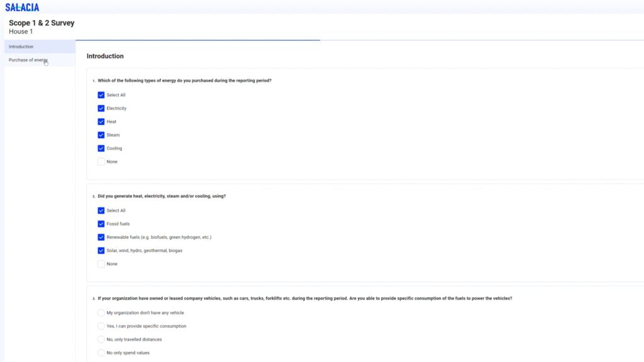Click the survey progress bar
The image size is (644, 362).
[x=197, y=40]
